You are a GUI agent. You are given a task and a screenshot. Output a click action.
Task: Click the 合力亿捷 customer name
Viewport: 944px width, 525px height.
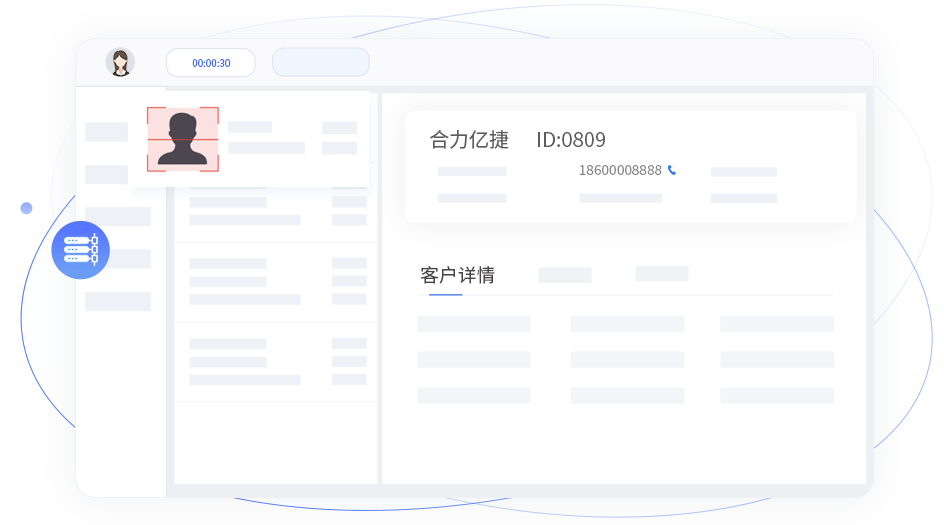tap(469, 140)
